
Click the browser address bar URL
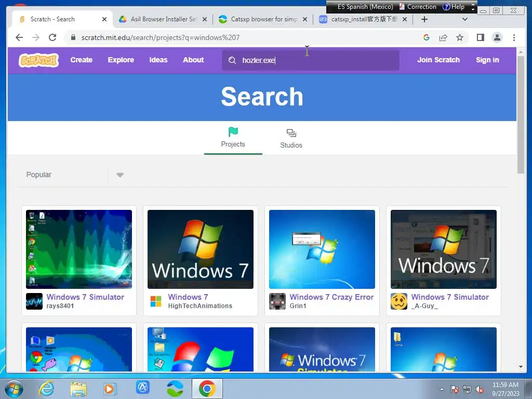coord(161,37)
